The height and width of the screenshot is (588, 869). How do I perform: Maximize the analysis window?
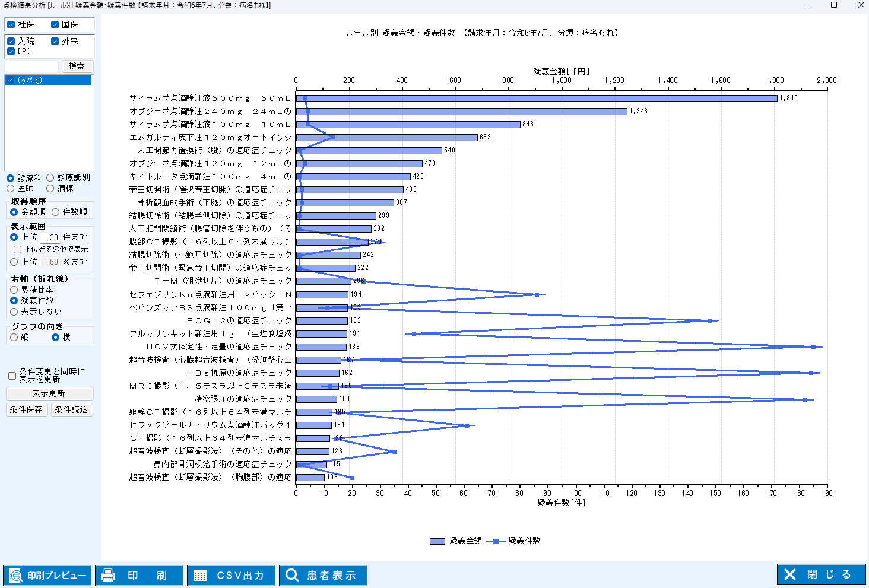click(x=834, y=5)
